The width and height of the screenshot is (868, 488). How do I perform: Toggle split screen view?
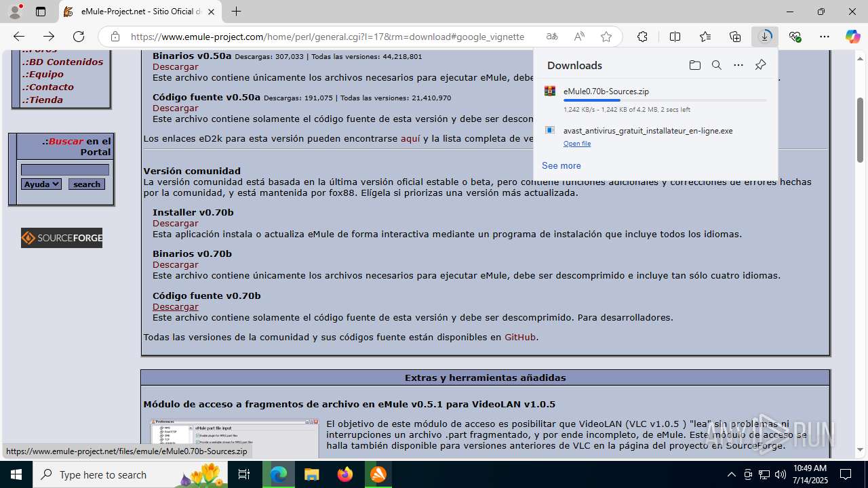675,37
